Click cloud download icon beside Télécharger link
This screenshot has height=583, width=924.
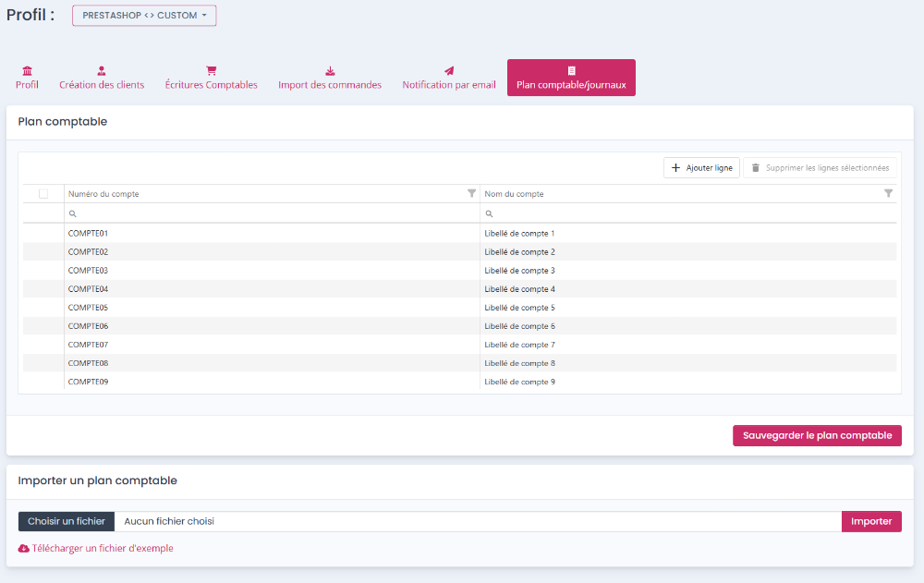(24, 548)
